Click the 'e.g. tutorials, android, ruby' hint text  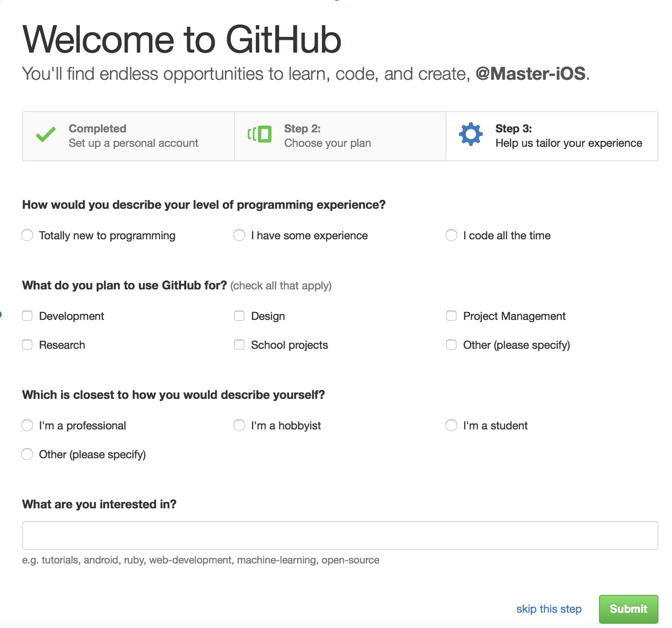point(201,560)
